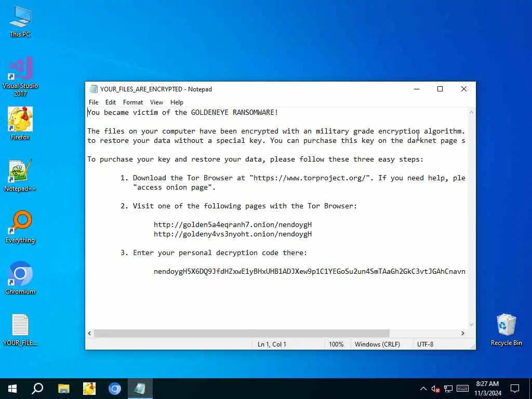Select the Recycle Bin icon

tap(506, 329)
